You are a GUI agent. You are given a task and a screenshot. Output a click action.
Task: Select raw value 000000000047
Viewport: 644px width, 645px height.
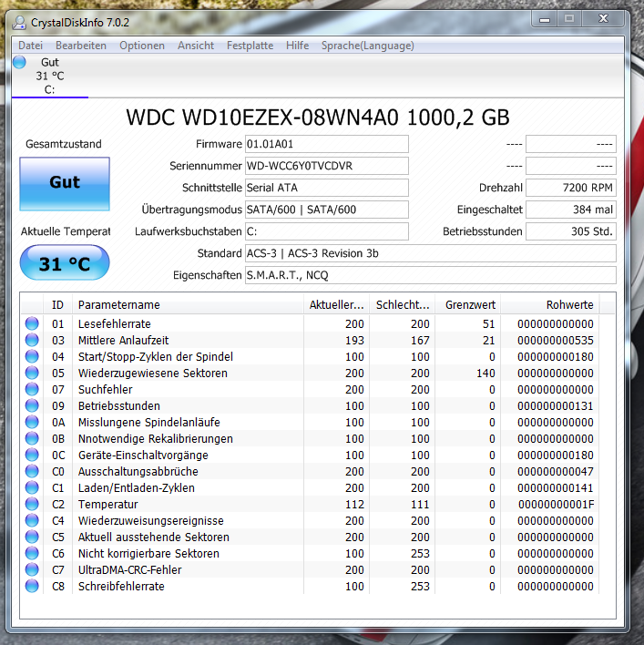(x=555, y=471)
